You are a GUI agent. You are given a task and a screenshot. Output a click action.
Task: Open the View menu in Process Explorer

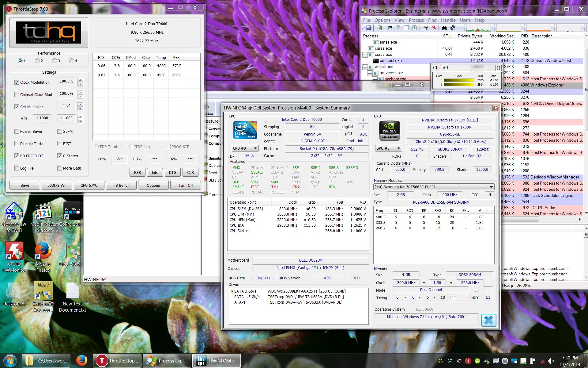tap(400, 20)
